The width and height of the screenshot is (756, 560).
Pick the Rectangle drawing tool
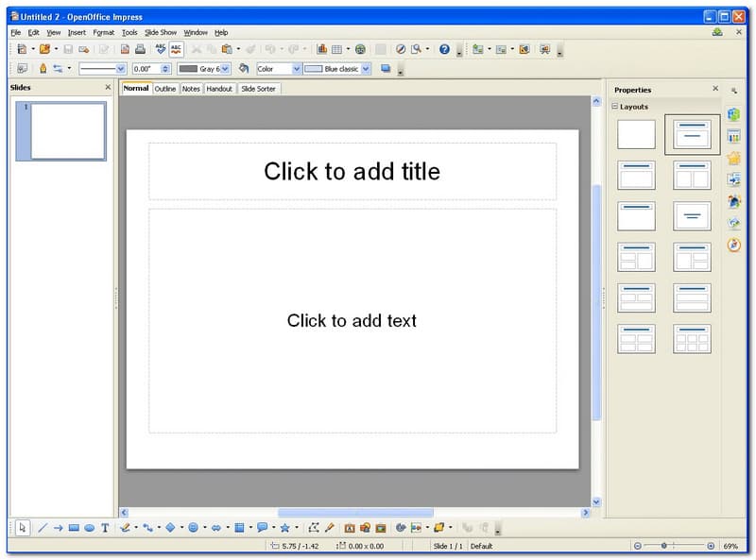tap(74, 528)
